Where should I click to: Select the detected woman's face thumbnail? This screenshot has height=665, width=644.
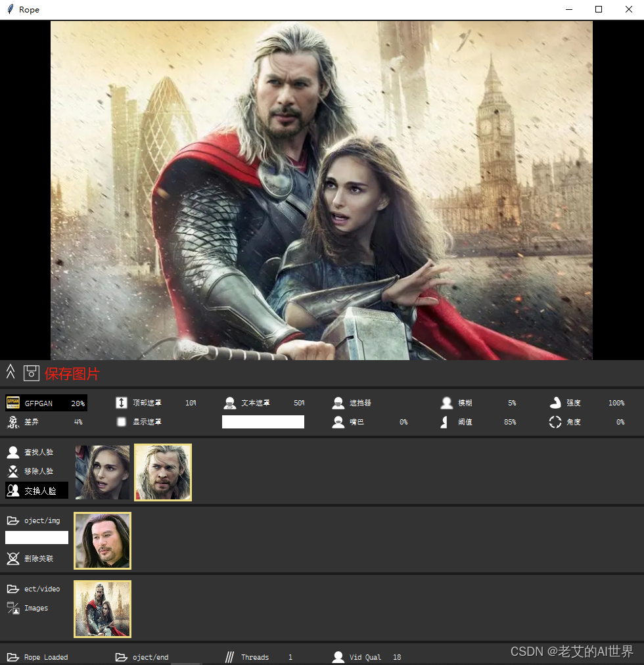[103, 472]
